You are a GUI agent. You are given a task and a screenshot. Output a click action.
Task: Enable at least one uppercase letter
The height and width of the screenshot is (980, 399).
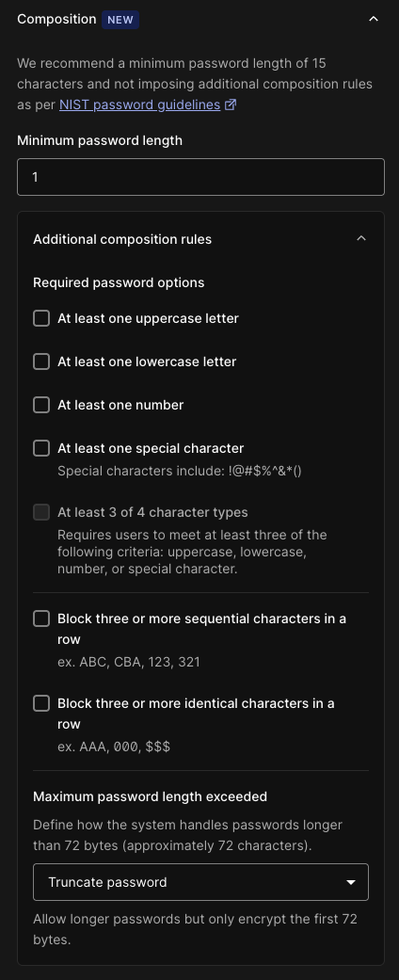coord(41,319)
